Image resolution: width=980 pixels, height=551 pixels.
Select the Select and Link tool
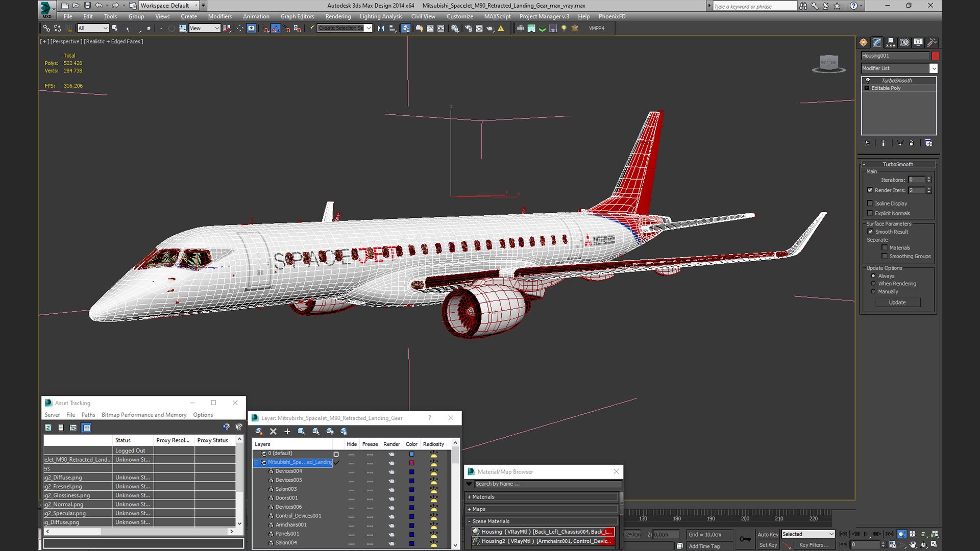[x=46, y=28]
